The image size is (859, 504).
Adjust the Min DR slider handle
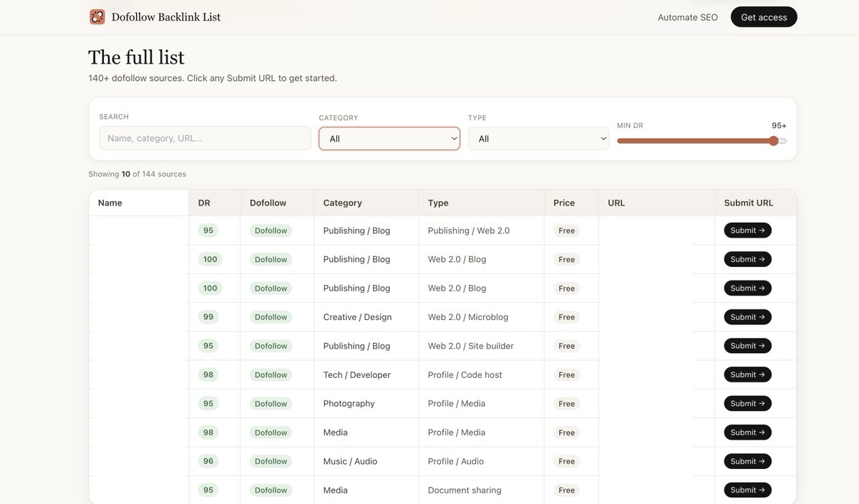pos(773,141)
